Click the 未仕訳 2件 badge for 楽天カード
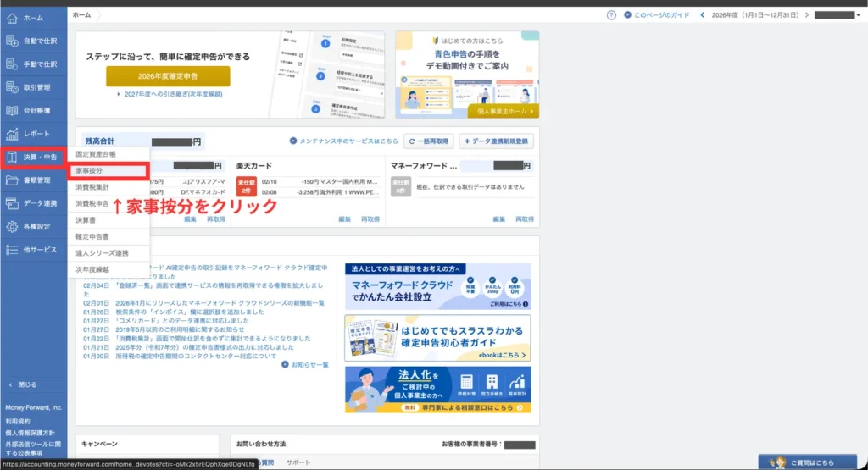868x470 pixels. (246, 186)
